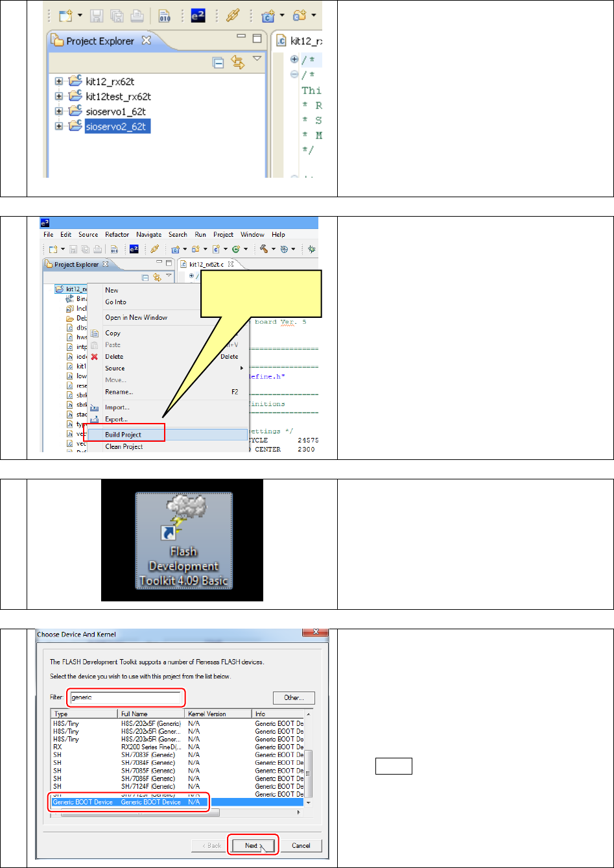Image resolution: width=614 pixels, height=868 pixels.
Task: Click the binary 010 icon in the enlarged toolbar
Action: [165, 15]
